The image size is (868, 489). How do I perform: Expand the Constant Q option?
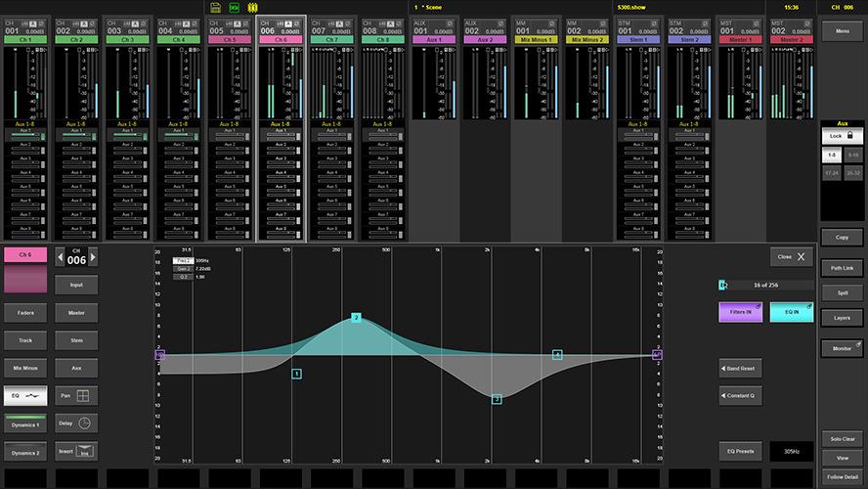740,396
